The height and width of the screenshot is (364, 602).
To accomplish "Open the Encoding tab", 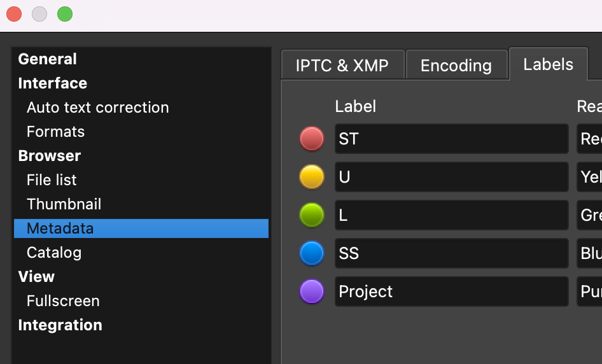I will (456, 66).
